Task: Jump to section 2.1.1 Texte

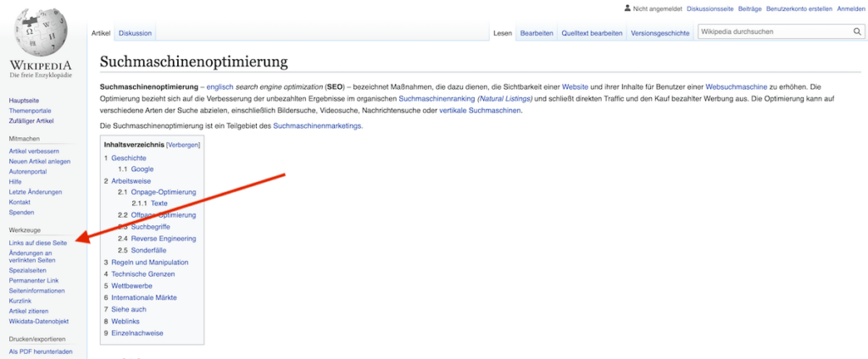Action: [x=159, y=203]
